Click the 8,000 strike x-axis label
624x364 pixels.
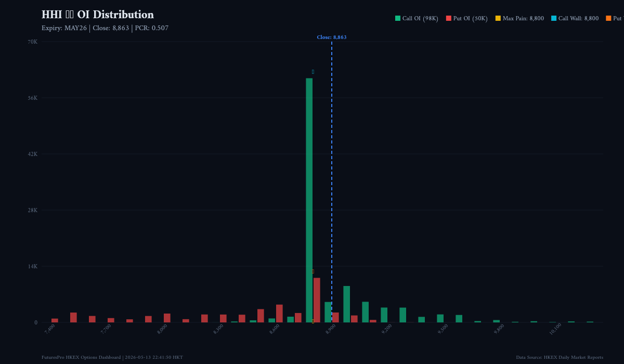[162, 329]
